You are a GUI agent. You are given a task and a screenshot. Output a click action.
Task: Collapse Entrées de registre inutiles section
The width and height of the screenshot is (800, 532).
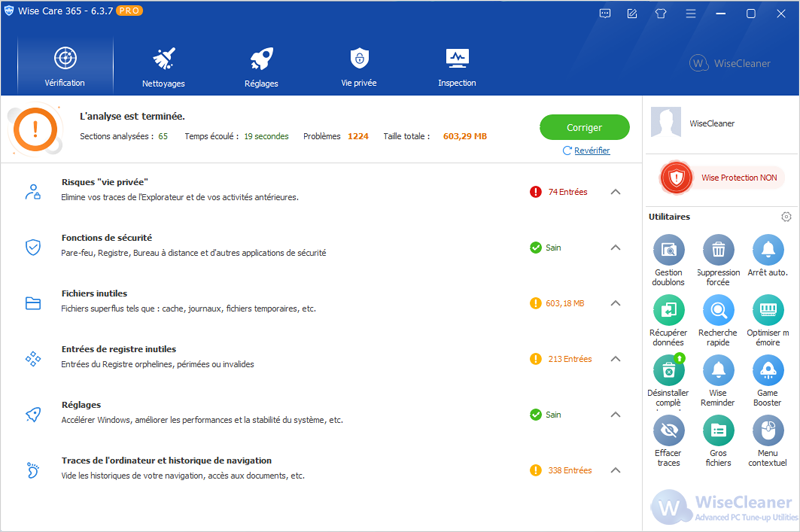coord(616,359)
